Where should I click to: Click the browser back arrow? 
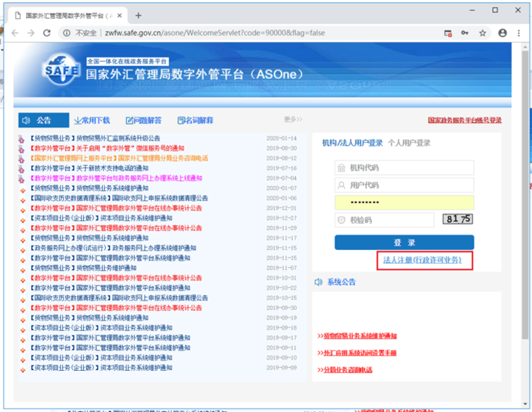click(x=14, y=32)
